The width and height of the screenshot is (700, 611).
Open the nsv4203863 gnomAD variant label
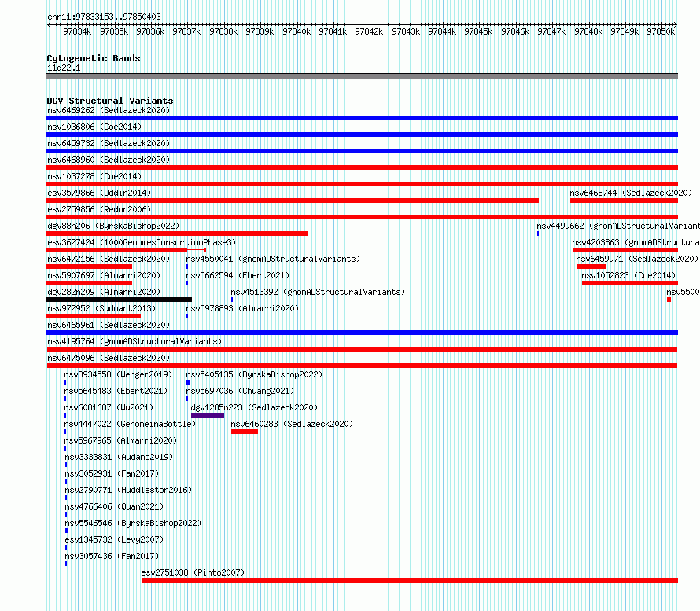click(x=636, y=242)
